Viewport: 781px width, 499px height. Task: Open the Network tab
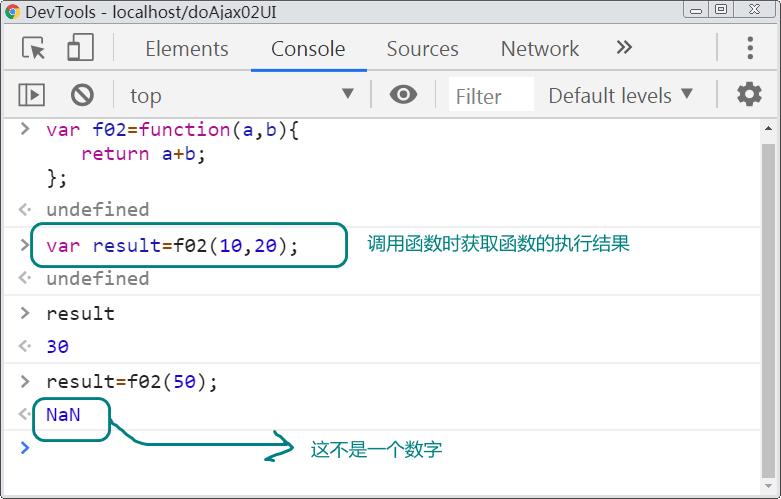539,48
